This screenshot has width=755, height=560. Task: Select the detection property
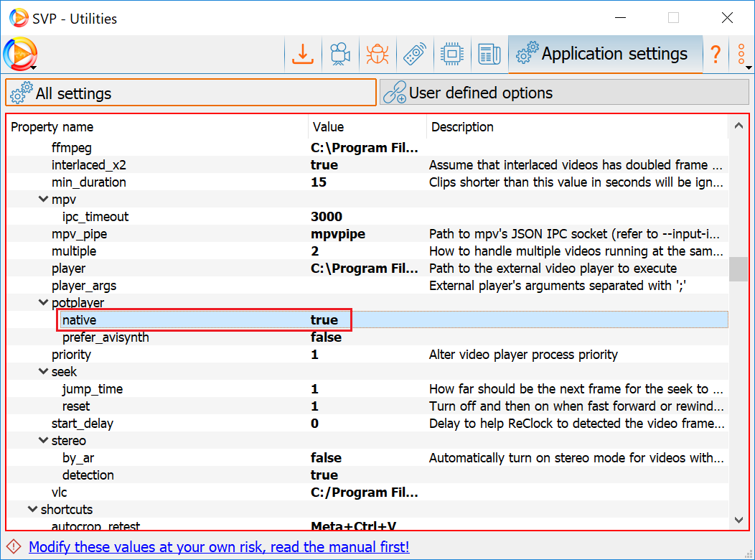point(367,475)
